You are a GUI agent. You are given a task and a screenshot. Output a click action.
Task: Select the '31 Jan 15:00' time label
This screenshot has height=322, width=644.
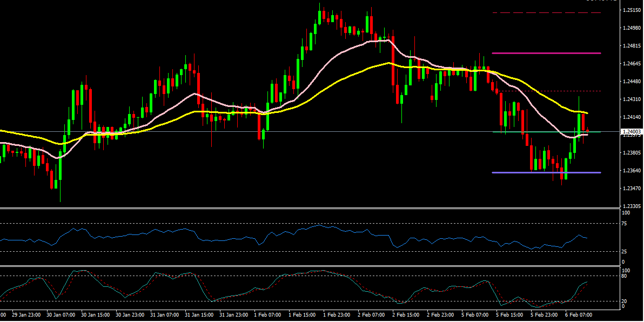tap(199, 314)
